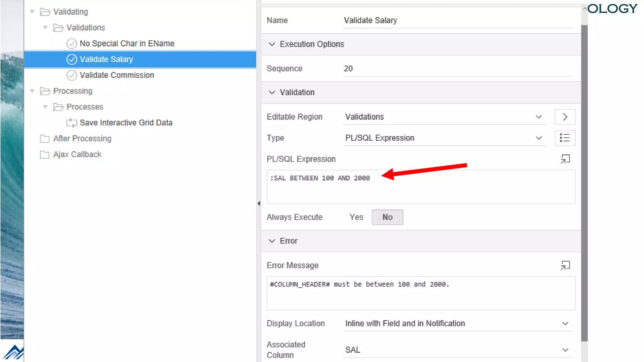Click the property editor vertical scrollbar

(x=584, y=182)
